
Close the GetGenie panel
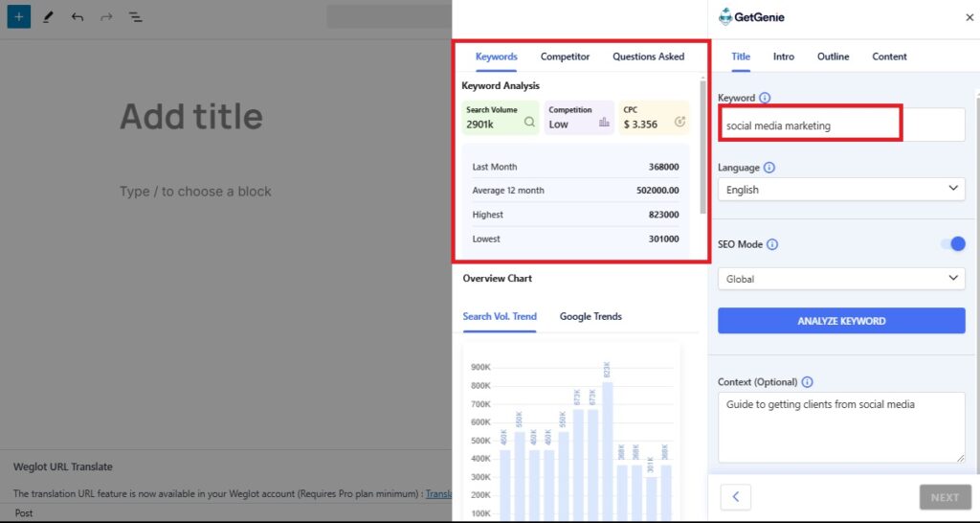point(969,17)
